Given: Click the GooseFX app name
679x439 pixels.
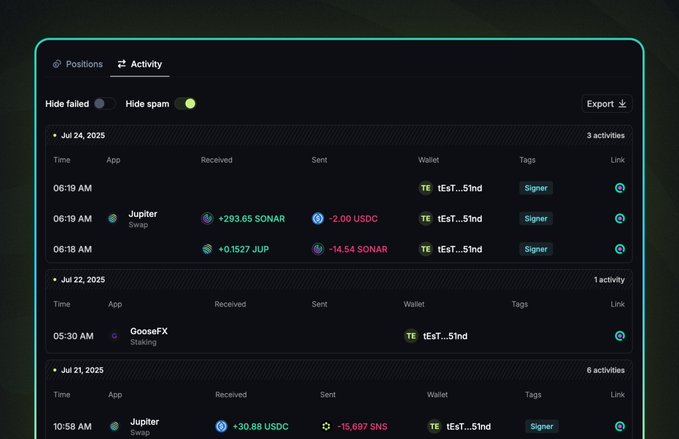Looking at the screenshot, I should click(x=149, y=331).
